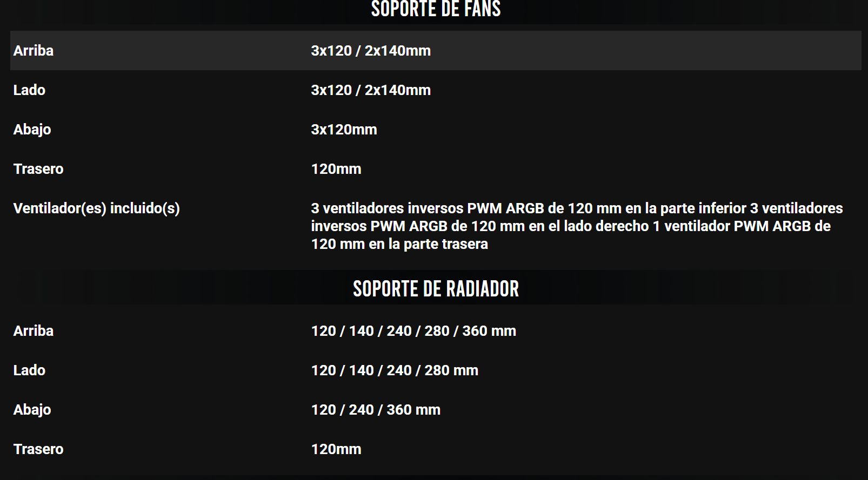This screenshot has height=480, width=868.
Task: Select the 120 / 140 / 240 / 280 mm value
Action: pyautogui.click(x=395, y=370)
